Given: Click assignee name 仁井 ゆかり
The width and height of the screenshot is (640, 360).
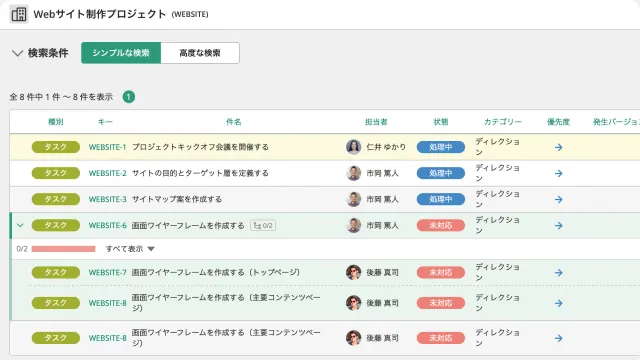Looking at the screenshot, I should (386, 147).
